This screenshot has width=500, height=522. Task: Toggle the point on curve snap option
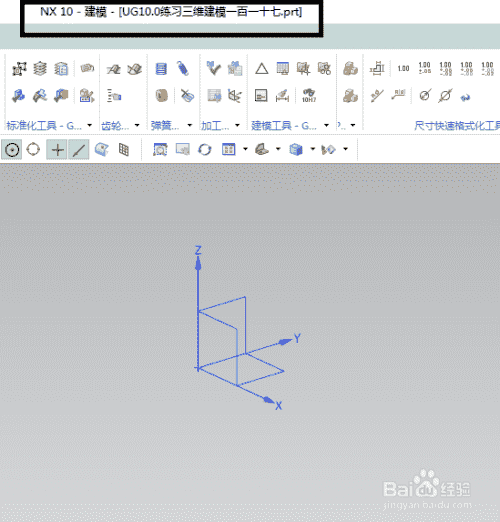(x=79, y=150)
